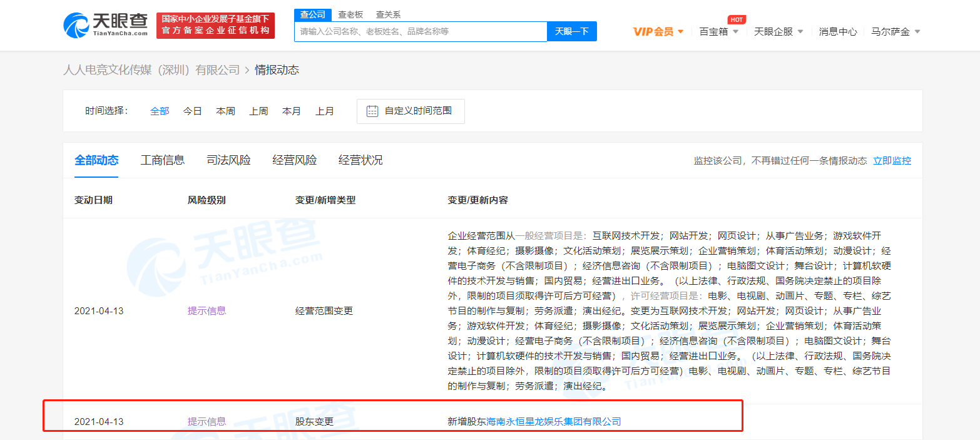Expand the 天眼企服 dropdown
980x440 pixels.
click(x=778, y=31)
